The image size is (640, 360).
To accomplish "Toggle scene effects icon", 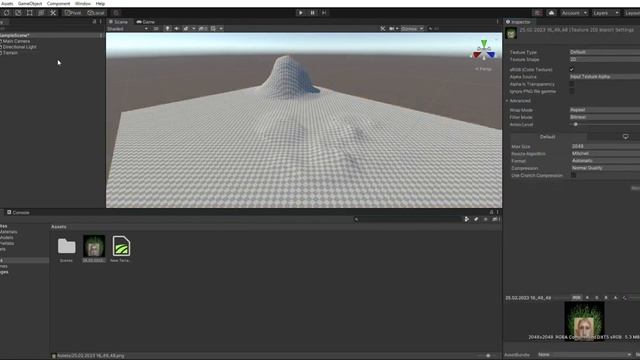I will click(186, 29).
